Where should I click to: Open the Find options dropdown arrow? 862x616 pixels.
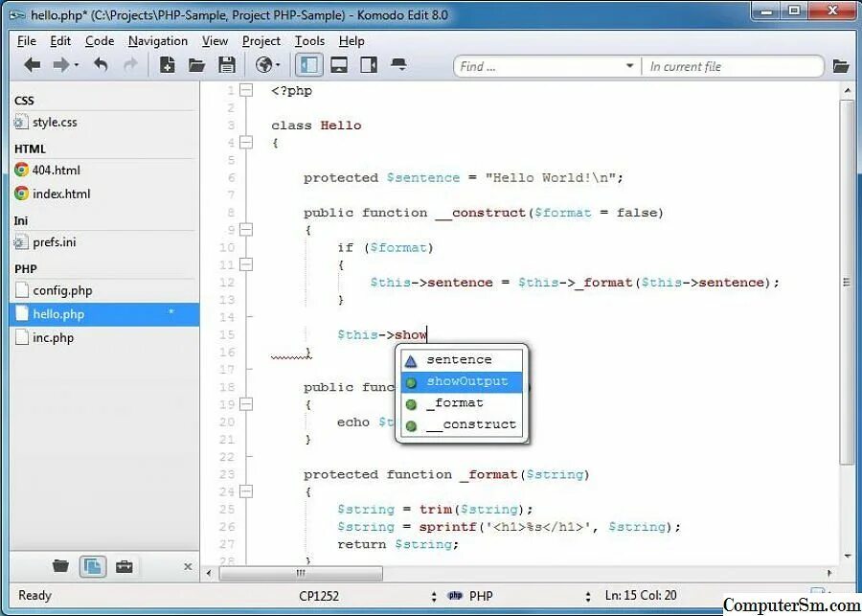click(629, 66)
